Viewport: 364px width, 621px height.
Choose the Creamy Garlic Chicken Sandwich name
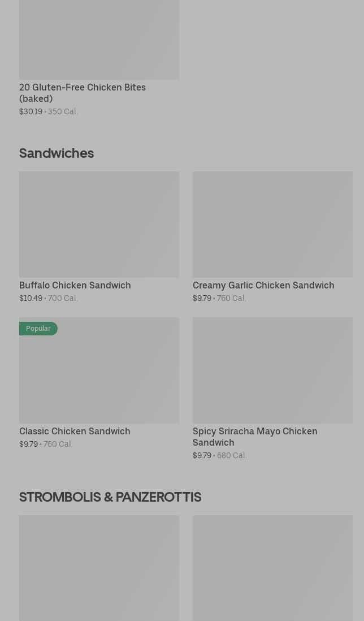pos(263,286)
